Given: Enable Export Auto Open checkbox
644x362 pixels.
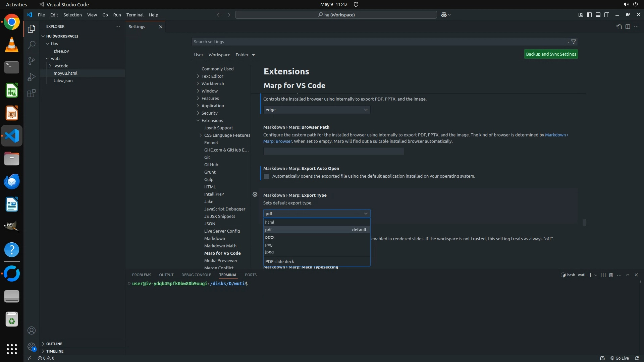Looking at the screenshot, I should (x=266, y=176).
